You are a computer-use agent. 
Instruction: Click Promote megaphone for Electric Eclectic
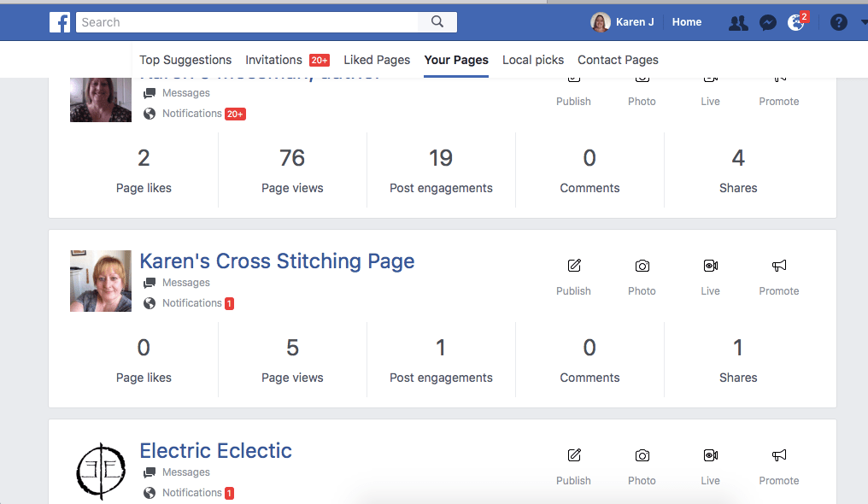[x=778, y=456]
